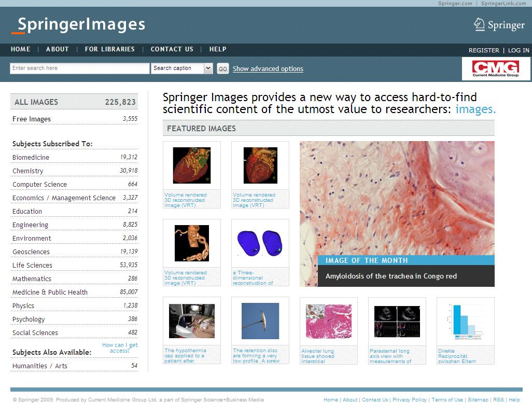
Task: Open parasternal long axis view thumbnail
Action: (397, 322)
